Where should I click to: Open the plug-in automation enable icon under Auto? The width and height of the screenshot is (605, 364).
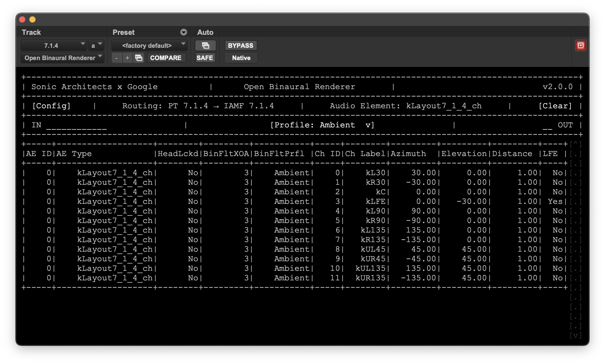point(205,45)
